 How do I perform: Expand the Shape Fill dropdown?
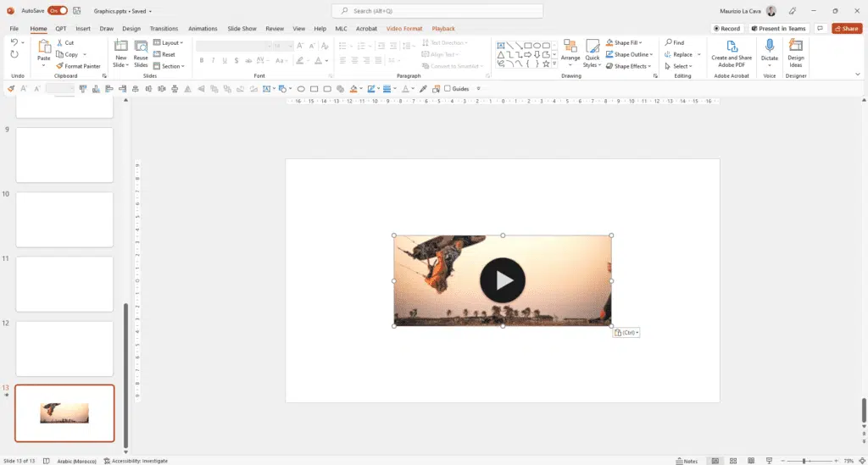[x=640, y=42]
